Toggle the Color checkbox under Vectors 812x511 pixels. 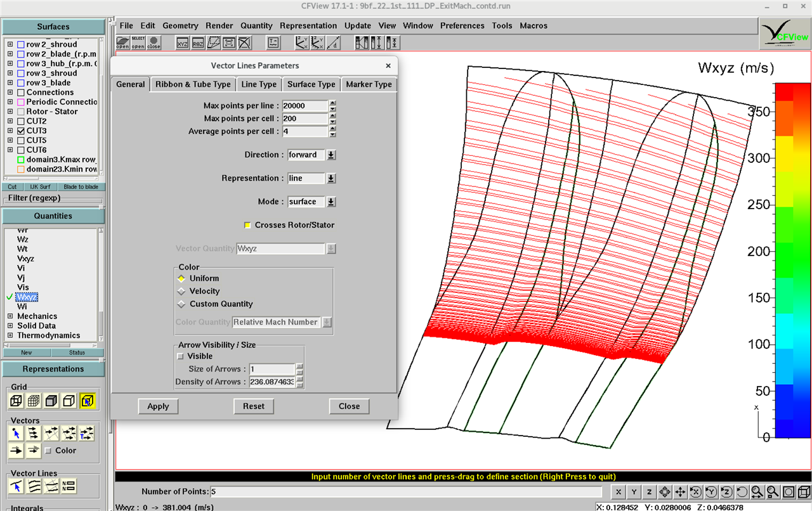pyautogui.click(x=48, y=451)
